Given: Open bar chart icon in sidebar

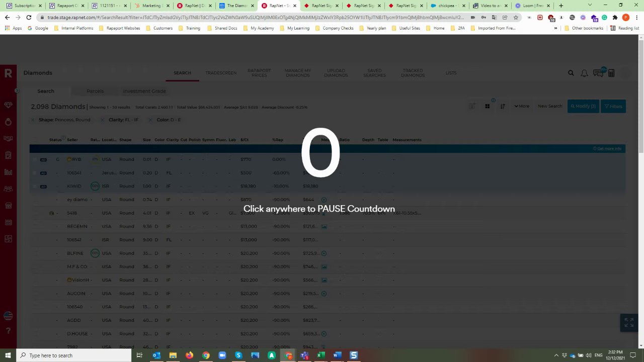Looking at the screenshot, I should click(8, 172).
